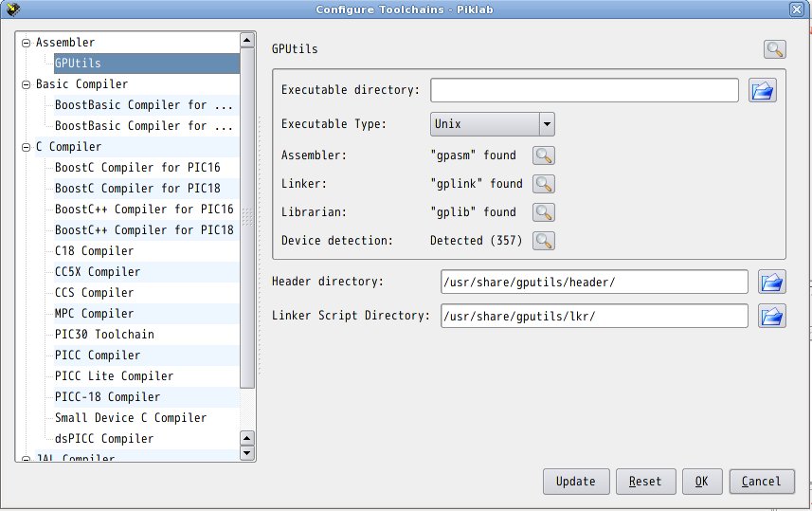Collapse the Basic Compiler tree node
The height and width of the screenshot is (511, 812).
tap(26, 84)
